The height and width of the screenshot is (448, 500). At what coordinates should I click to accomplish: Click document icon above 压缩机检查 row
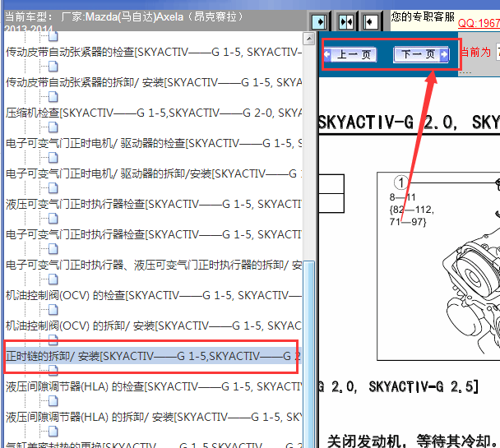(53, 96)
